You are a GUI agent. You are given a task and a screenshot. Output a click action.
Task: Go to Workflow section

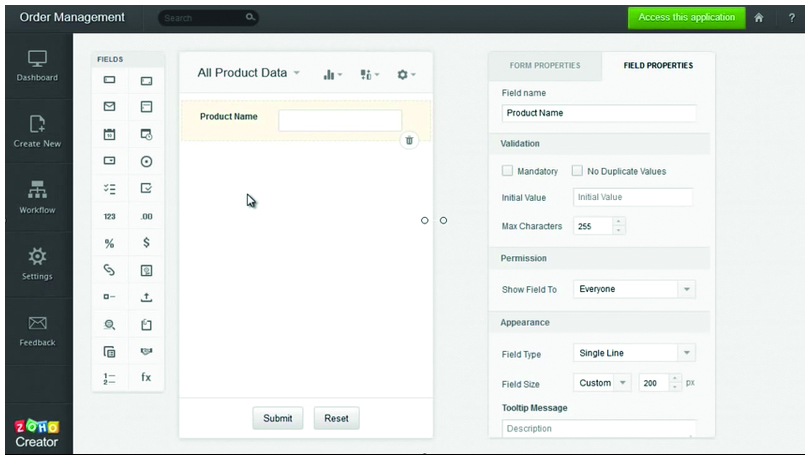coord(37,197)
